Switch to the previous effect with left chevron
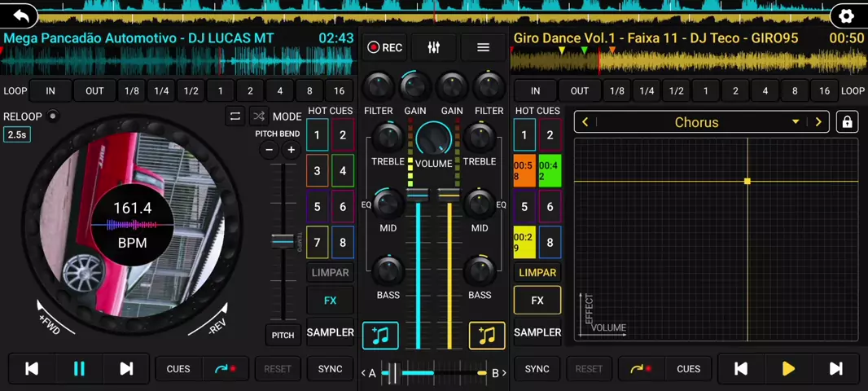The image size is (868, 391). pyautogui.click(x=585, y=122)
